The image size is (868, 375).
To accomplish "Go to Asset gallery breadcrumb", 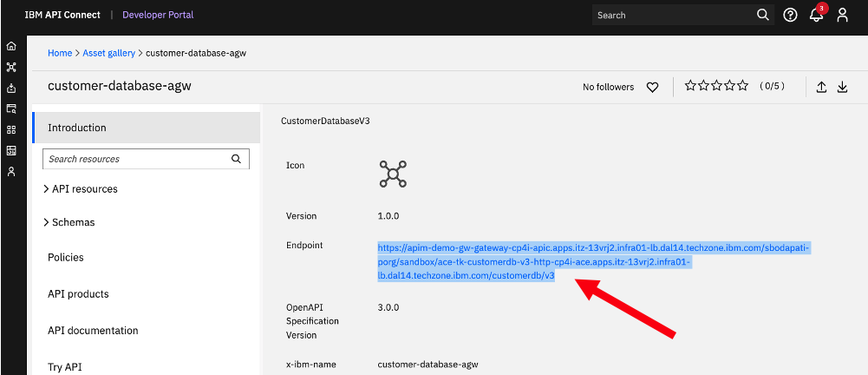I will 109,53.
